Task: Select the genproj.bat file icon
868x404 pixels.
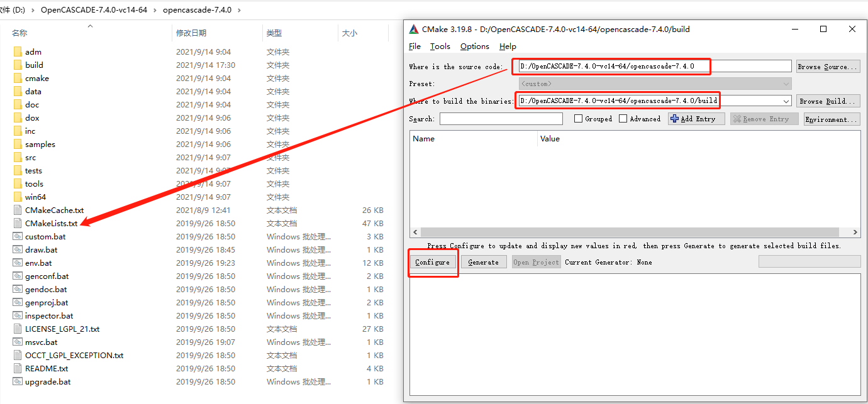Action: tap(18, 302)
